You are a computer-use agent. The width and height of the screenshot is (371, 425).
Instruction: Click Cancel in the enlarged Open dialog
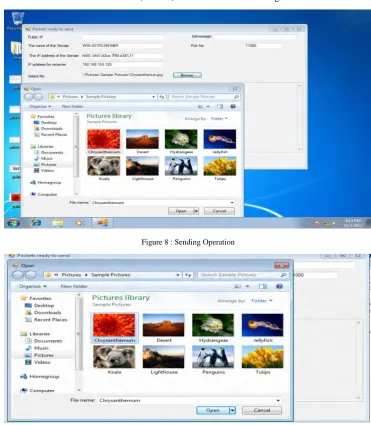(x=262, y=410)
